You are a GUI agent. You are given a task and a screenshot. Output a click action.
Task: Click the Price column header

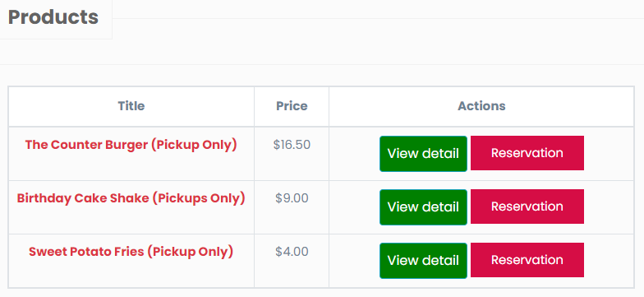click(x=292, y=106)
